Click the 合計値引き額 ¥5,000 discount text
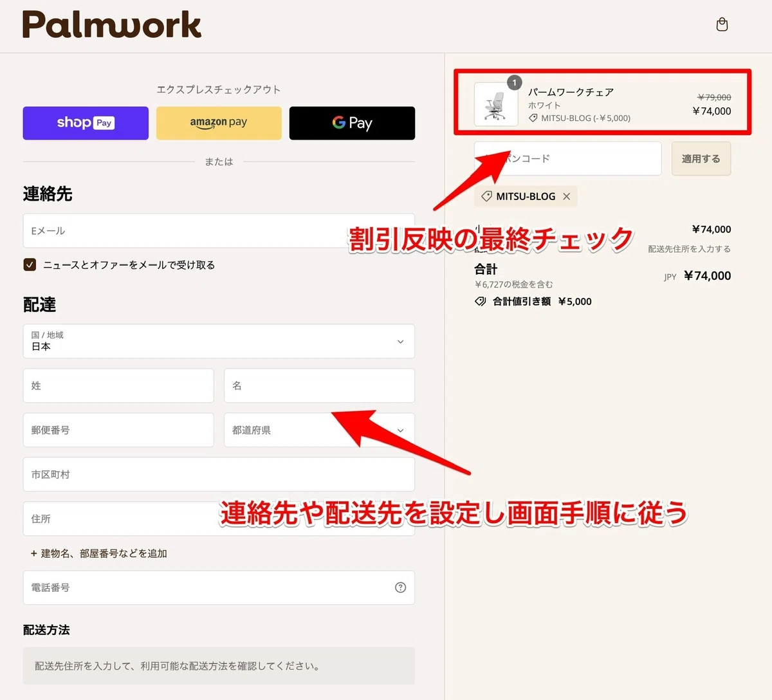The height and width of the screenshot is (700, 772). pos(542,301)
